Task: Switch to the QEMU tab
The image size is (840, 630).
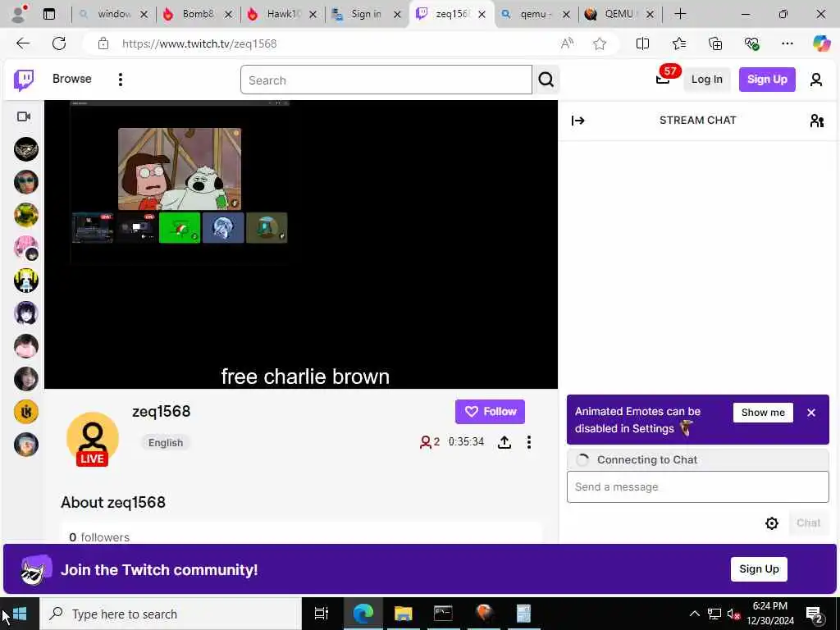Action: (x=620, y=15)
